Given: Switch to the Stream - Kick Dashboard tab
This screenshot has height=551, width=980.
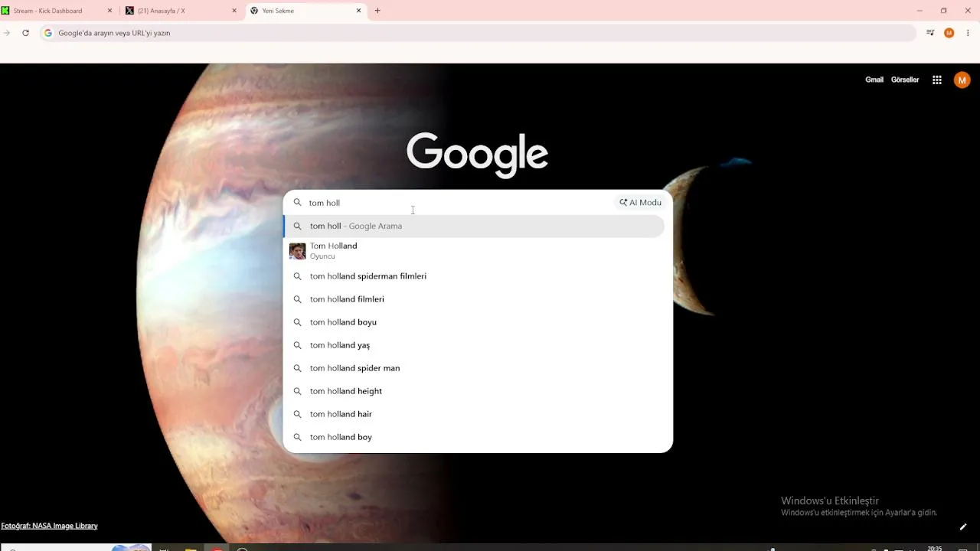Looking at the screenshot, I should (x=57, y=11).
